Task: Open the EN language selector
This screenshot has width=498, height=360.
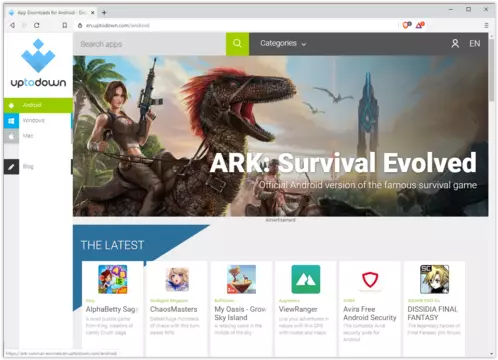Action: (475, 44)
